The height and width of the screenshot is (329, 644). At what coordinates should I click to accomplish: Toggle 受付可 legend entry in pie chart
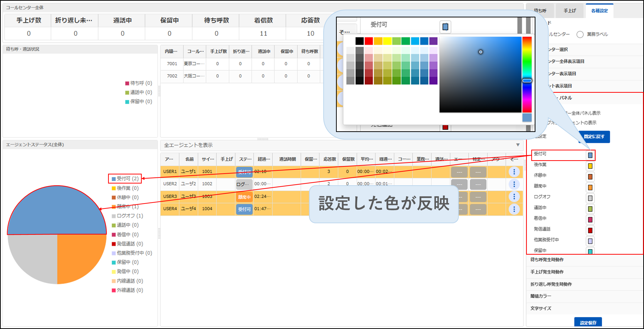tap(125, 179)
